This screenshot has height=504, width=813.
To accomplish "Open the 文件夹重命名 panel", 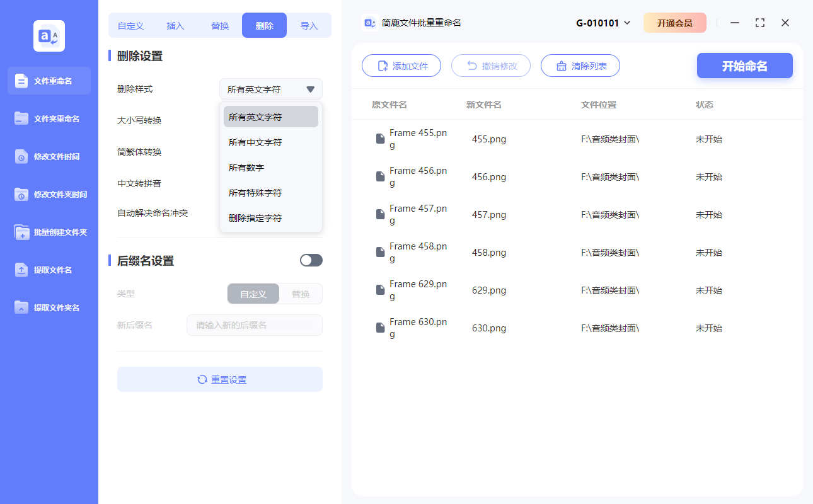I will point(49,118).
